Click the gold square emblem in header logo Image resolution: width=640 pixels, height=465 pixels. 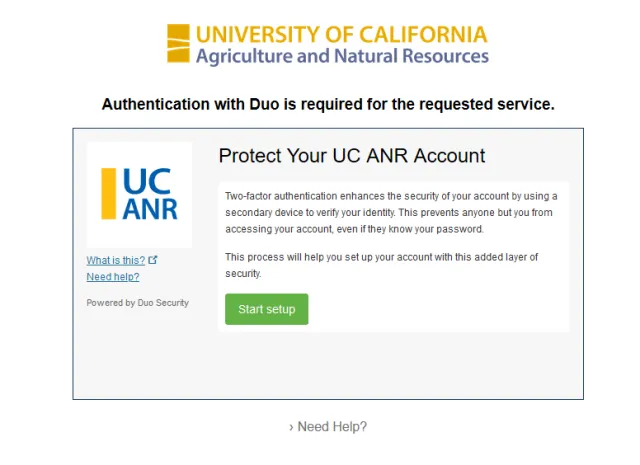click(x=178, y=43)
